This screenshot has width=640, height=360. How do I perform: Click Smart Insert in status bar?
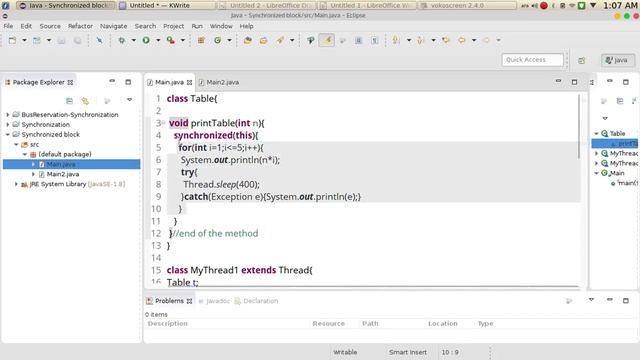pos(408,352)
